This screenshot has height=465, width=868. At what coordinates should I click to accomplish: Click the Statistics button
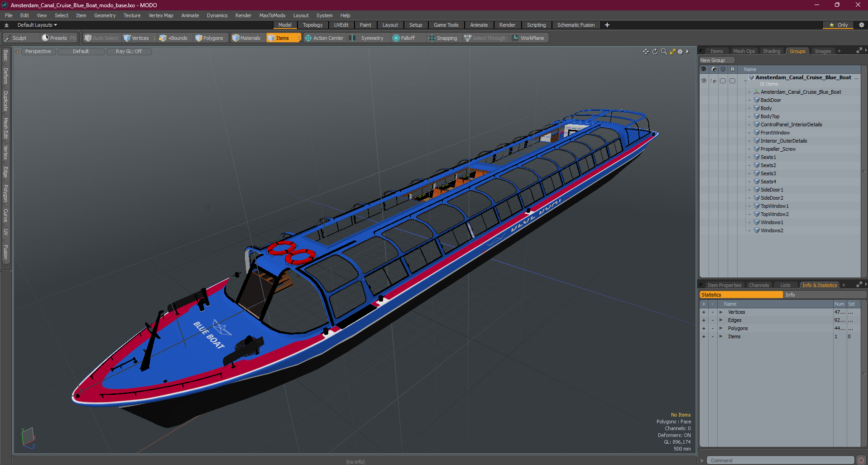point(741,295)
